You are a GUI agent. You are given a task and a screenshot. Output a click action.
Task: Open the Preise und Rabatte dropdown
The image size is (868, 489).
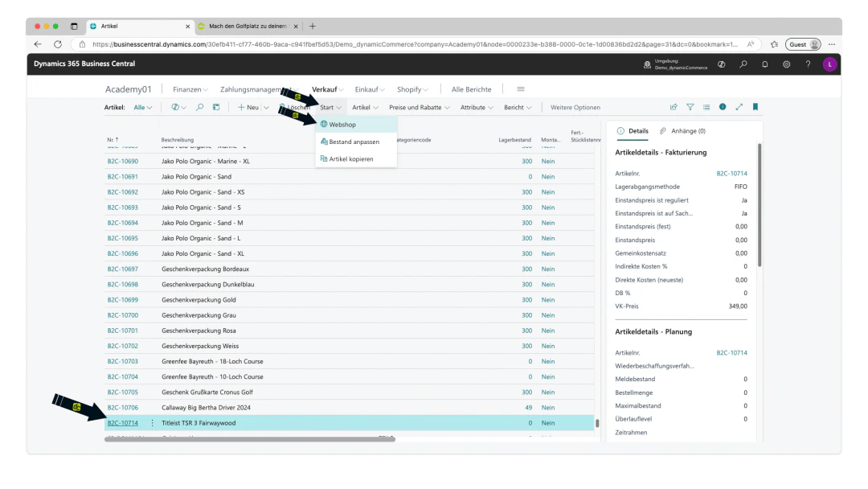[419, 108]
